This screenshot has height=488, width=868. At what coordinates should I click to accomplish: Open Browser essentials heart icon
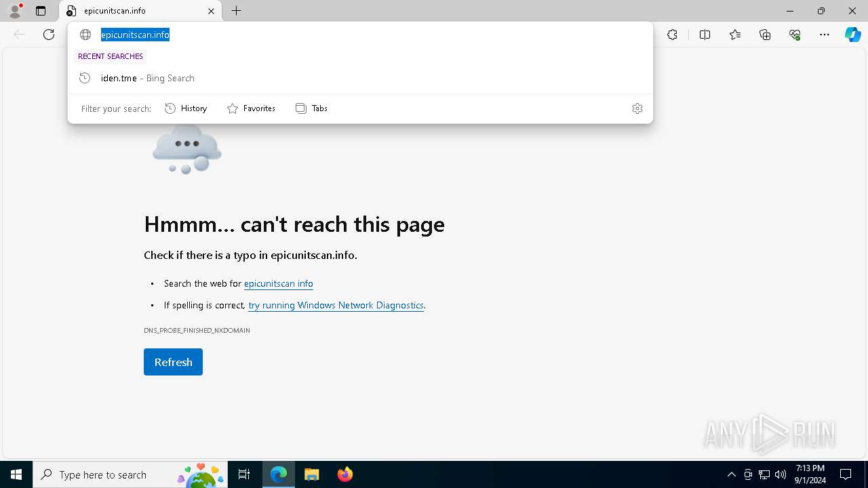(795, 35)
